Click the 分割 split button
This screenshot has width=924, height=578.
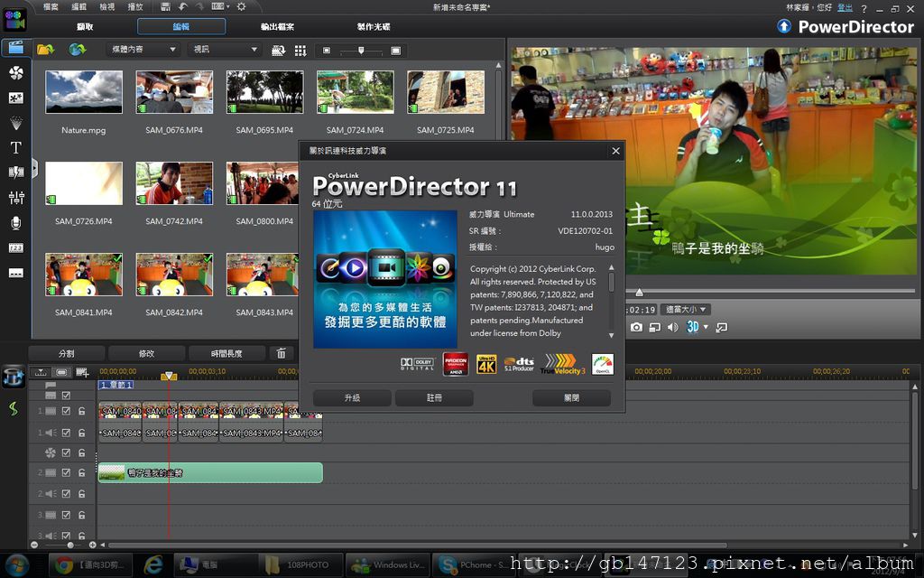pos(67,353)
